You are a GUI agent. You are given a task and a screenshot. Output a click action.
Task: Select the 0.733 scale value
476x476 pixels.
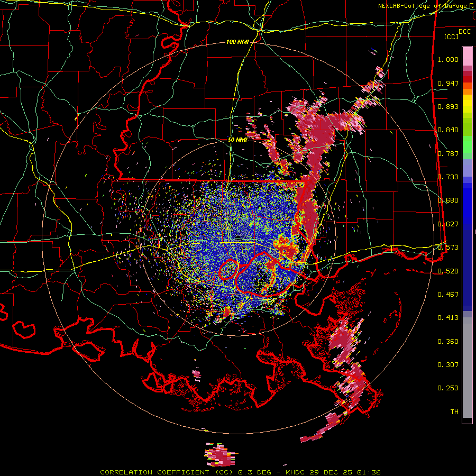(448, 177)
